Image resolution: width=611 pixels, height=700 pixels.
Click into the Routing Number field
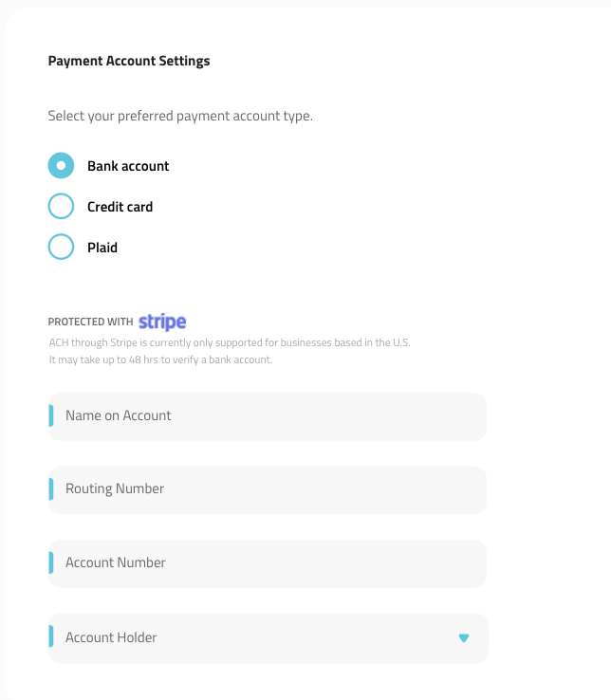click(x=268, y=489)
